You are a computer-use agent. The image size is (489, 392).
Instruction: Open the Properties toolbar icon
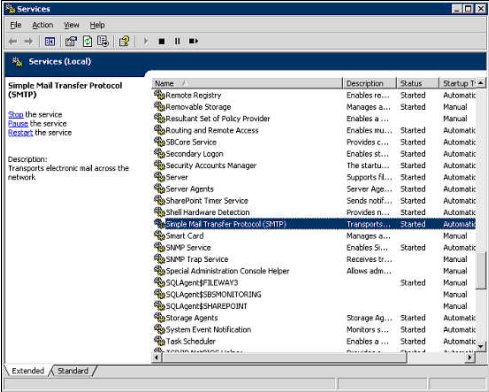click(x=71, y=41)
